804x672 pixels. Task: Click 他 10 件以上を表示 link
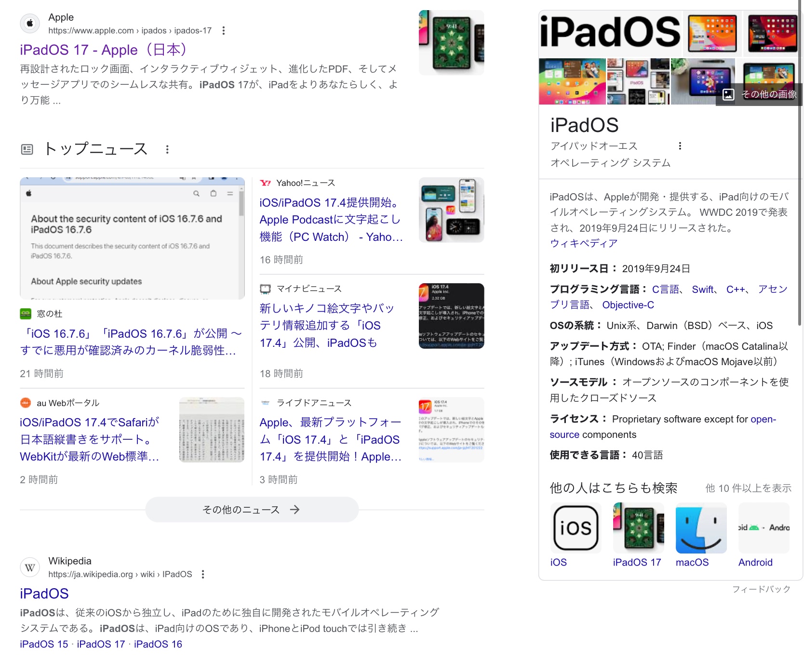tap(748, 488)
